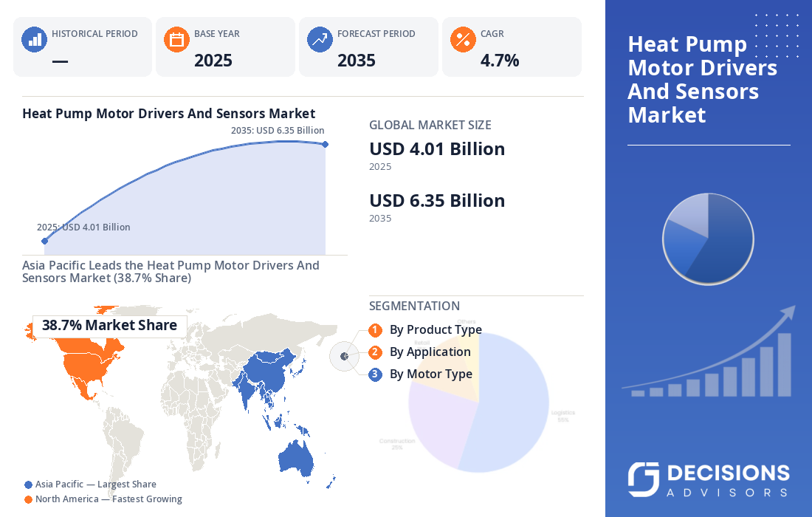This screenshot has width=812, height=517.
Task: Click the HISTORICAL PERIOD label
Action: tap(94, 34)
